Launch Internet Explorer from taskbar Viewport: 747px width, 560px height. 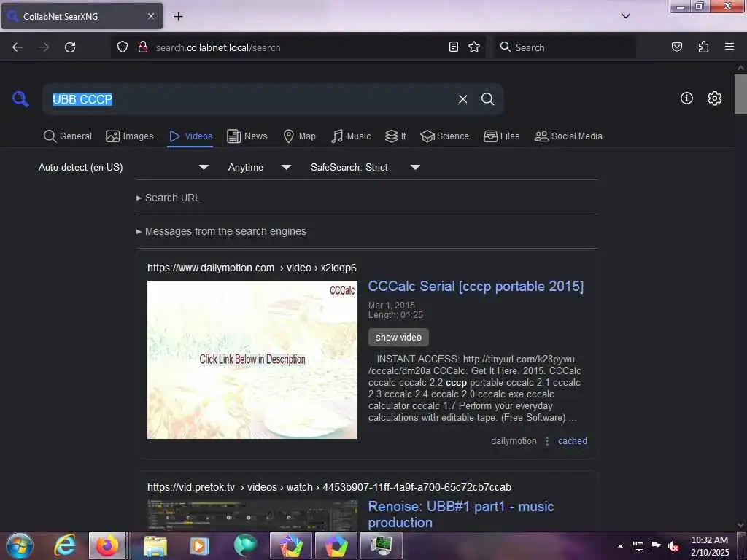65,545
